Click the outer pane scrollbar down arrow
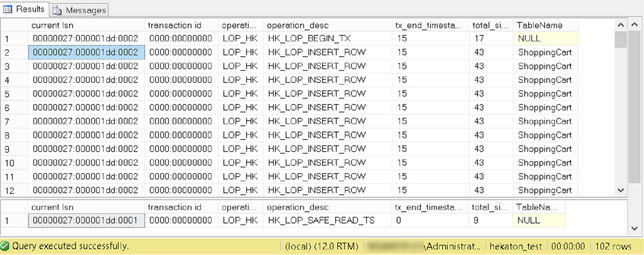Screen dimensions: 644x255 (635, 229)
